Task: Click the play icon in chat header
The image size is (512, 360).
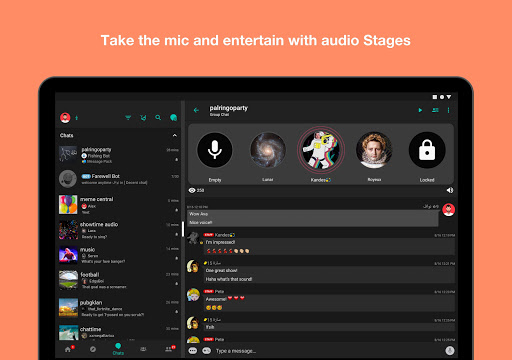Action: coord(420,110)
